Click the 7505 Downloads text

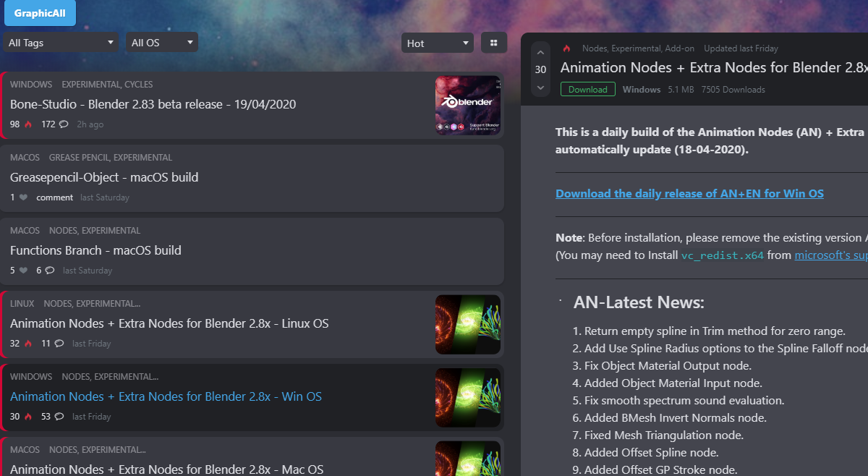[733, 90]
